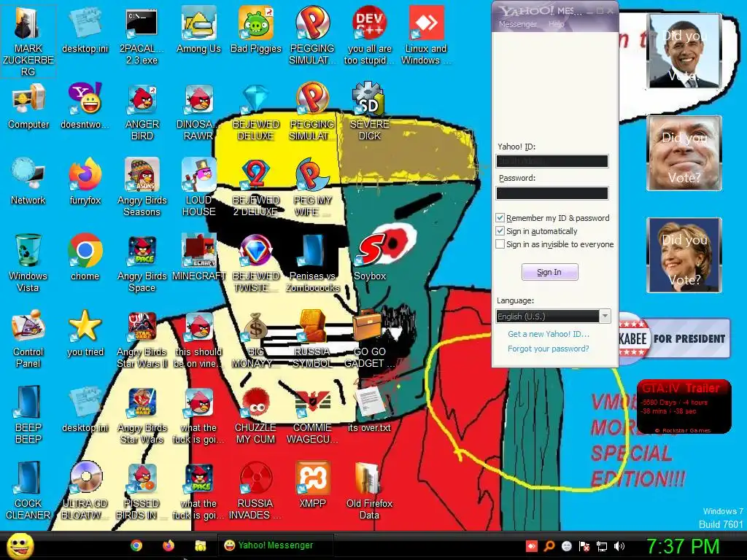This screenshot has width=747, height=560.
Task: Select the 2PACAL 2.3.exe shortcut
Action: click(142, 36)
